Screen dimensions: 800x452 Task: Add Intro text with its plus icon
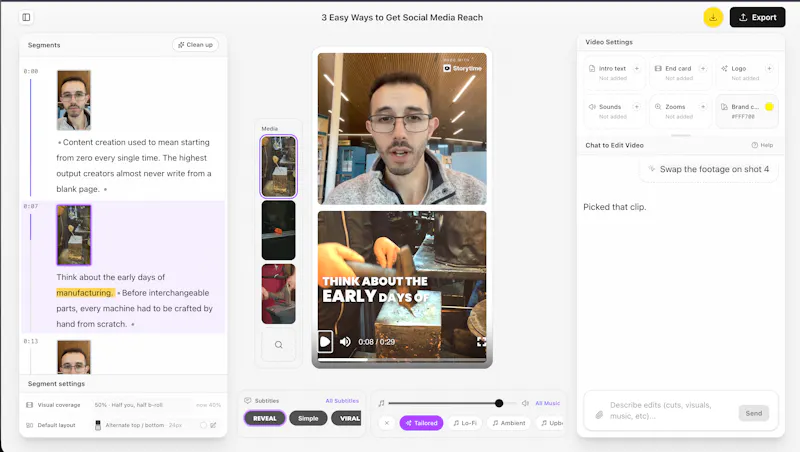[636, 68]
